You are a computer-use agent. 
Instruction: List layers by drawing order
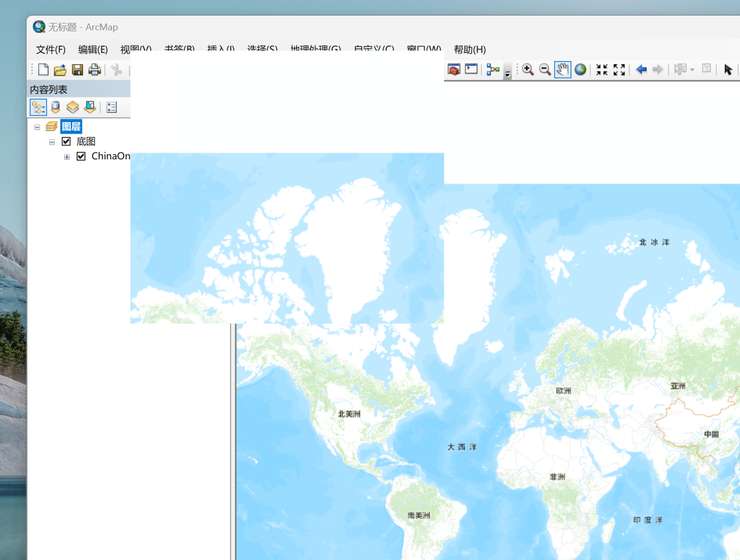(x=38, y=107)
